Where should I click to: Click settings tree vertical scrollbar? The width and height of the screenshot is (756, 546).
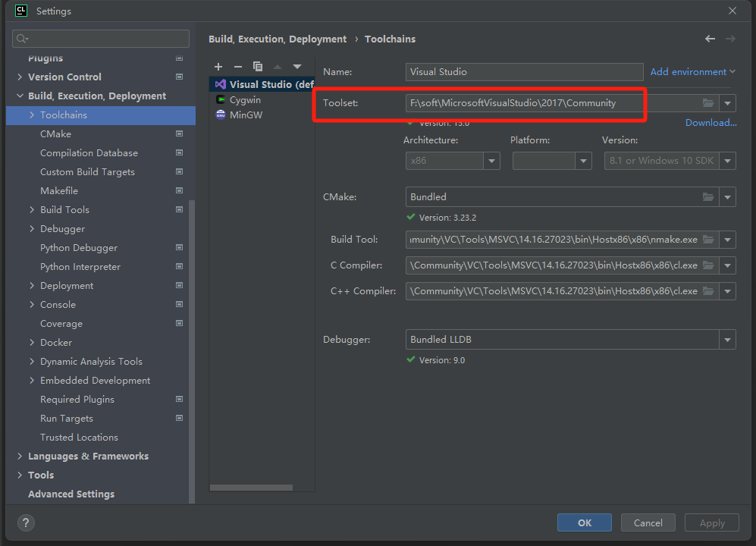(x=192, y=352)
